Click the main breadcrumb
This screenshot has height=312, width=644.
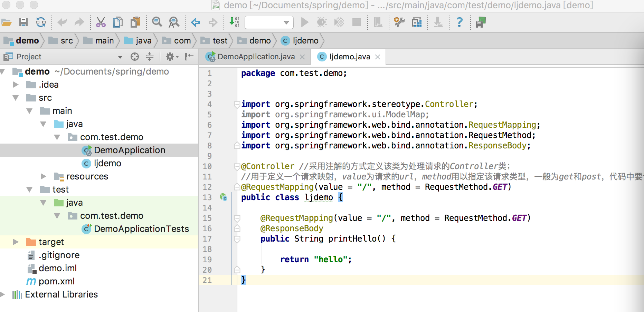point(98,41)
